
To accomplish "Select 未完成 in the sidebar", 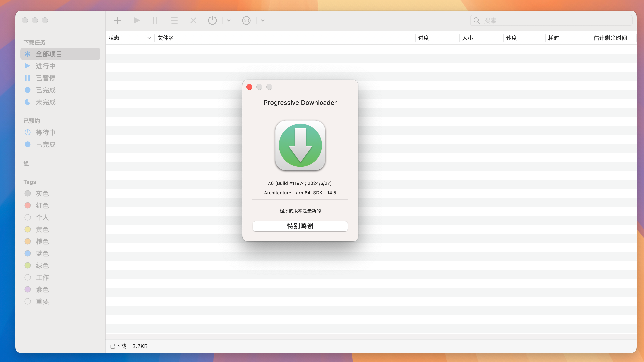I will pos(60,102).
